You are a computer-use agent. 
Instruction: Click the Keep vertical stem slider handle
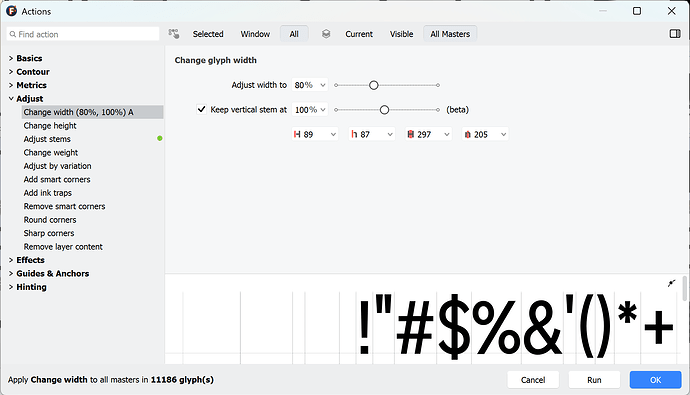point(384,110)
